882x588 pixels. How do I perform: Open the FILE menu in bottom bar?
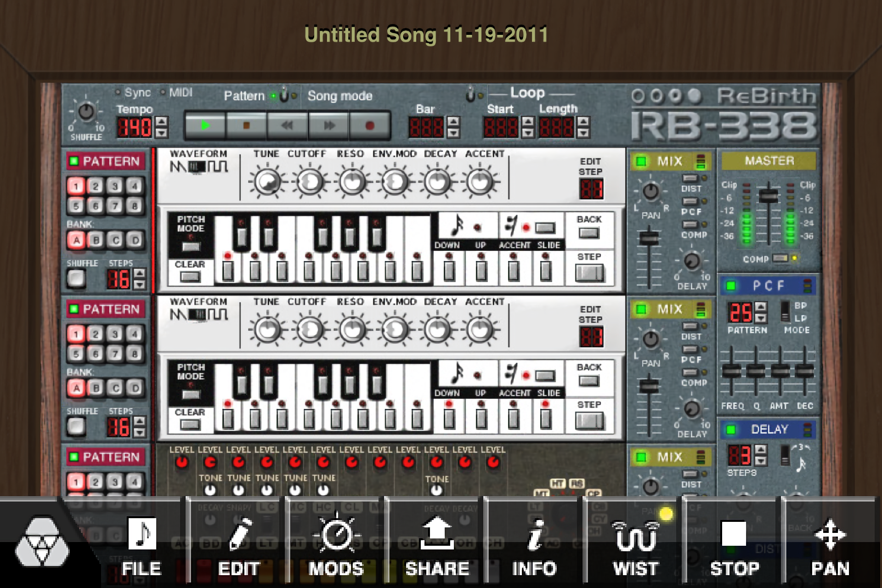(x=142, y=547)
